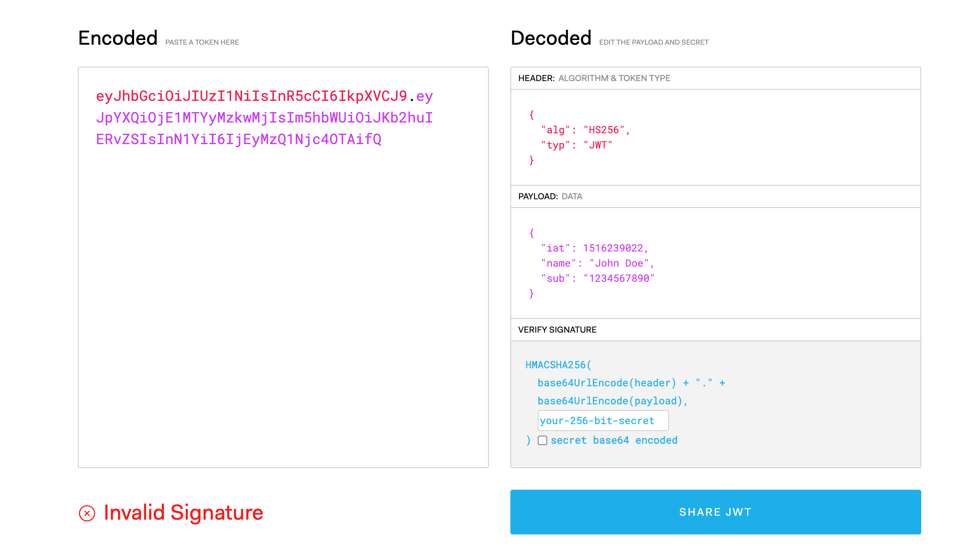Screen dimensions: 971x560
Task: Click the Invalid Signature error icon
Action: 87,513
